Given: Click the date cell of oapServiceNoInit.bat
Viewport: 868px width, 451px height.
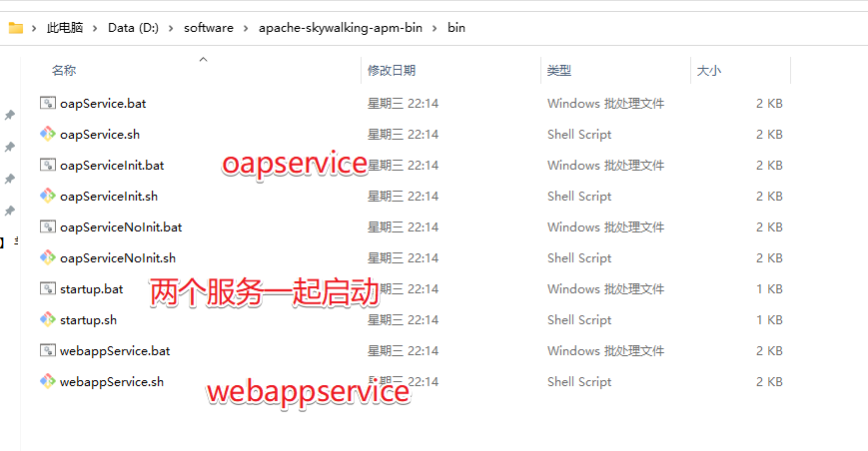Looking at the screenshot, I should (403, 227).
